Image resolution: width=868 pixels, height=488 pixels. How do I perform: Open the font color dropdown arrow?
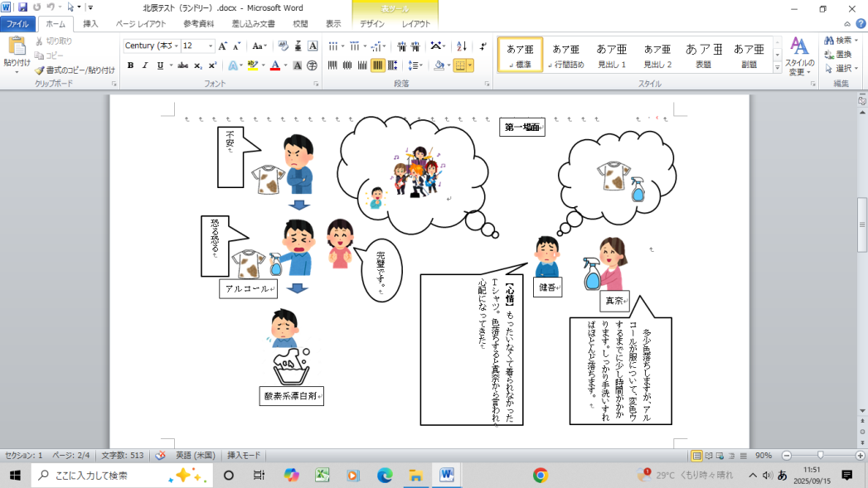[x=286, y=65]
